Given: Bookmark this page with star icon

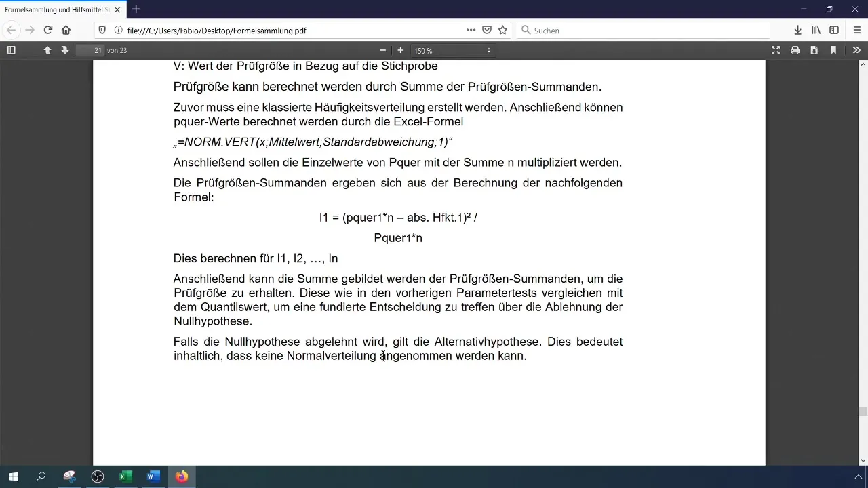Looking at the screenshot, I should pos(502,30).
